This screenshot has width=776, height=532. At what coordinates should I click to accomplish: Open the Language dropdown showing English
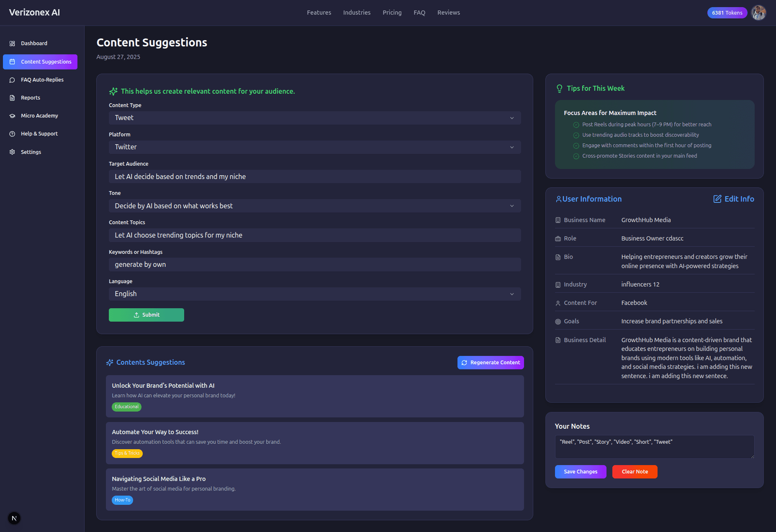[x=314, y=294]
